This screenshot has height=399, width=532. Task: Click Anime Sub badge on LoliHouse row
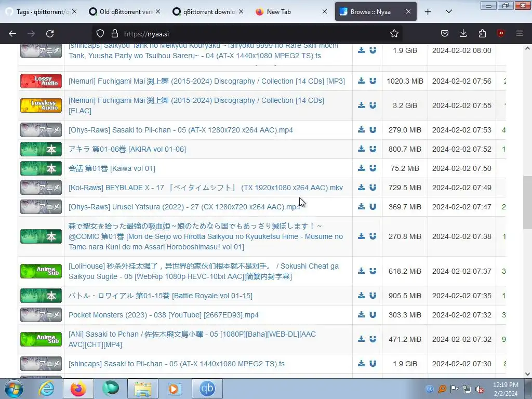41,271
